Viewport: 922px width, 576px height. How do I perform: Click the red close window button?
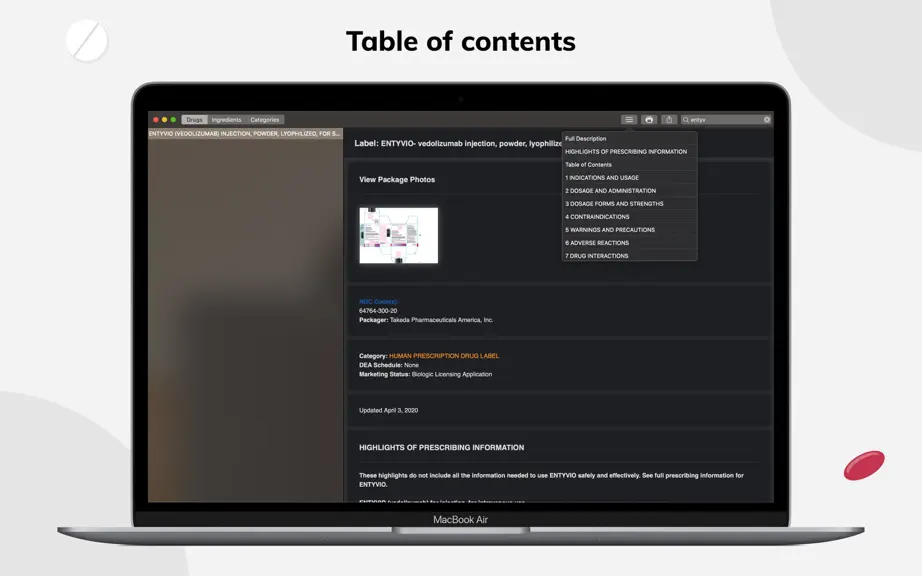click(x=156, y=119)
